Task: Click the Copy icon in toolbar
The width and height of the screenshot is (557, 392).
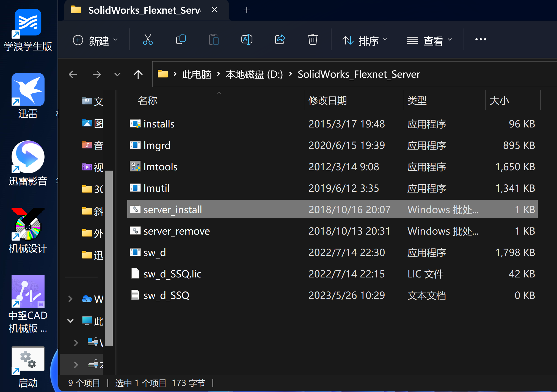Action: [x=181, y=40]
